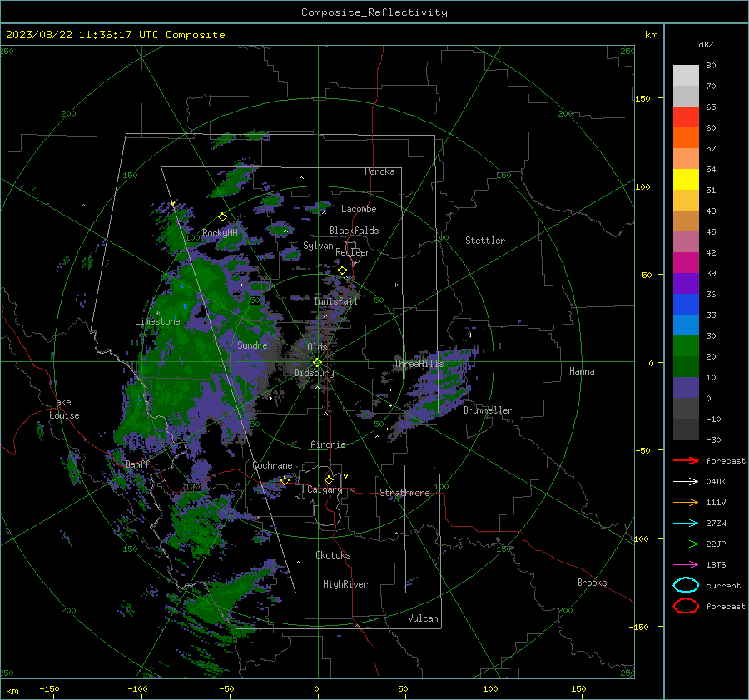
Task: Click the cyan current ellipse icon
Action: tap(686, 585)
